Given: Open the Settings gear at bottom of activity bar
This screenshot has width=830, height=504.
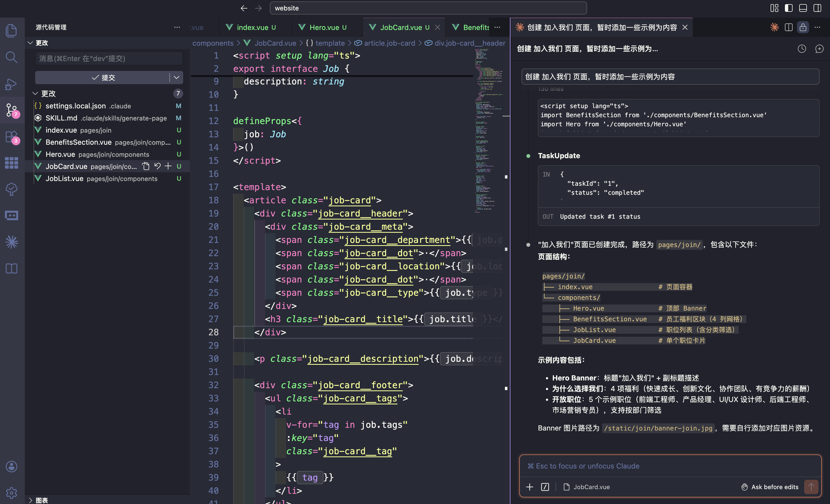Looking at the screenshot, I should tap(12, 492).
